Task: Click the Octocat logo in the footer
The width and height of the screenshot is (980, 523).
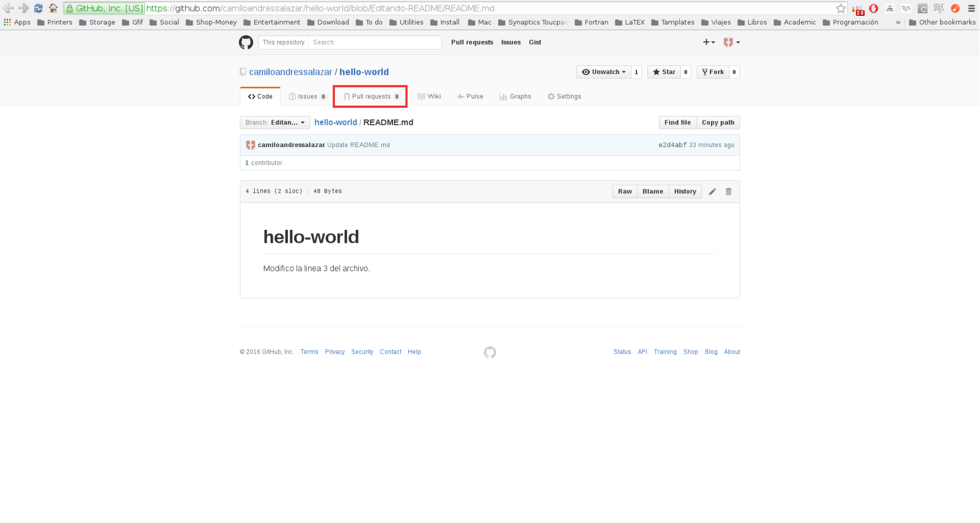Action: pos(490,352)
